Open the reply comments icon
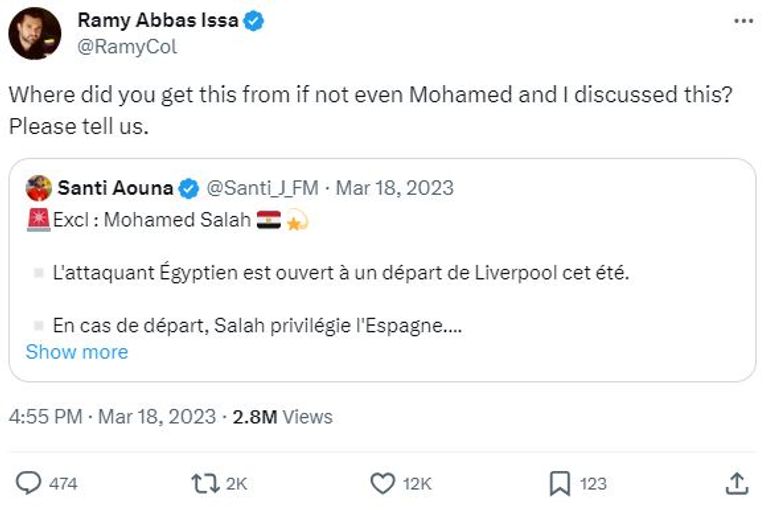768x510 pixels. (x=30, y=483)
